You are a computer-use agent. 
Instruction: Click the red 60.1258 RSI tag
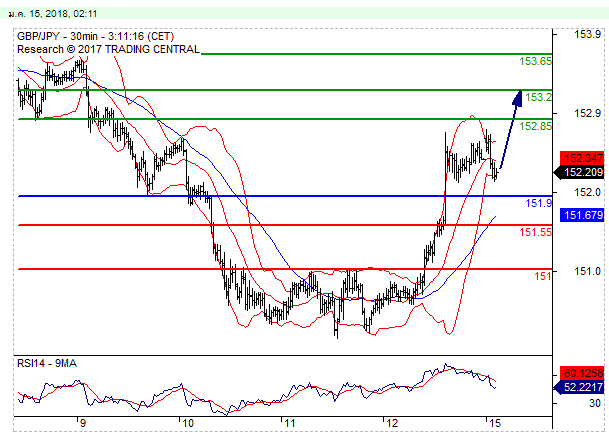pos(582,373)
